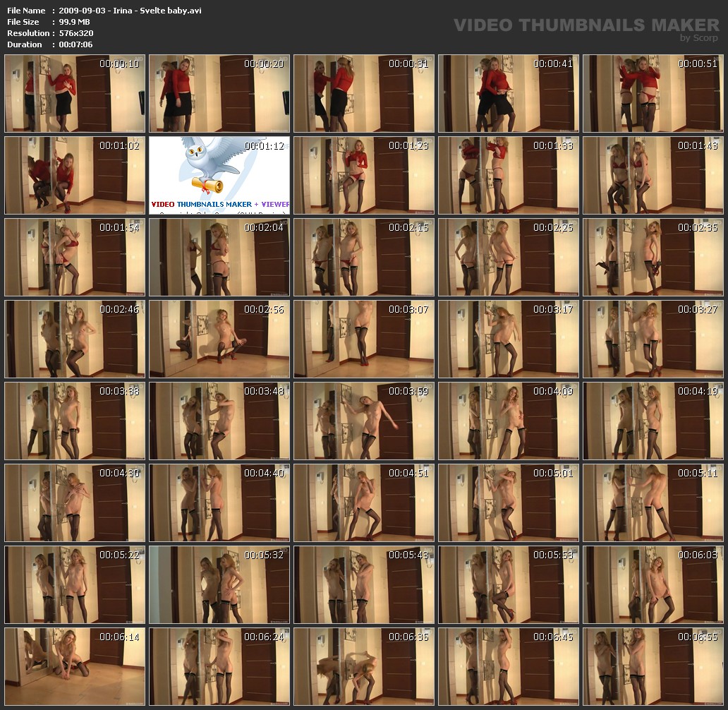Click the owl logo thumbnail at 00:01:12

coord(219,175)
